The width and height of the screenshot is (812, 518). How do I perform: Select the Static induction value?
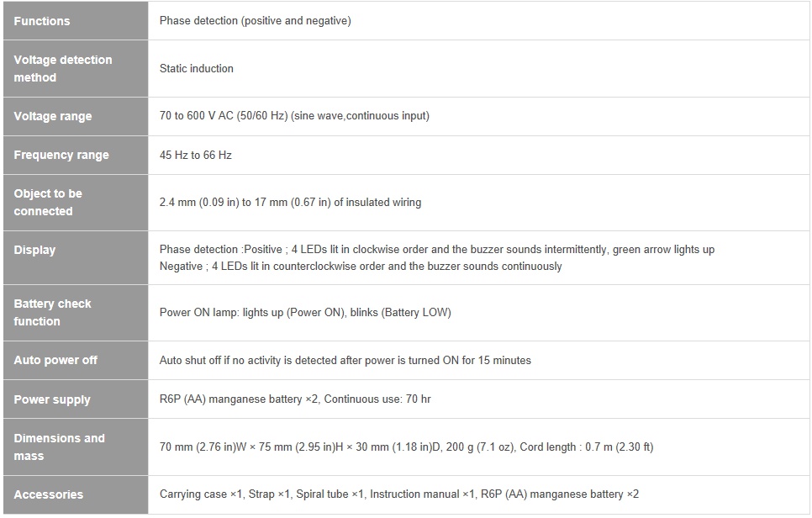[196, 68]
